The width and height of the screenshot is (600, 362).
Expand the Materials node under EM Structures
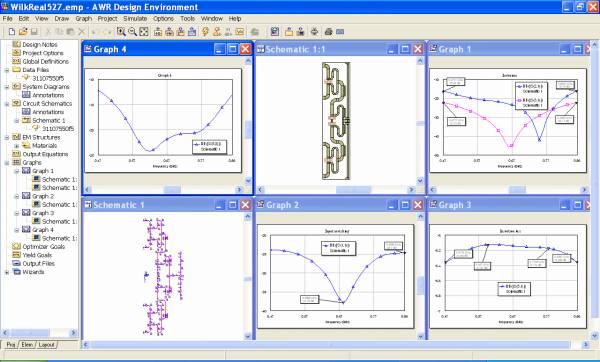click(16, 146)
